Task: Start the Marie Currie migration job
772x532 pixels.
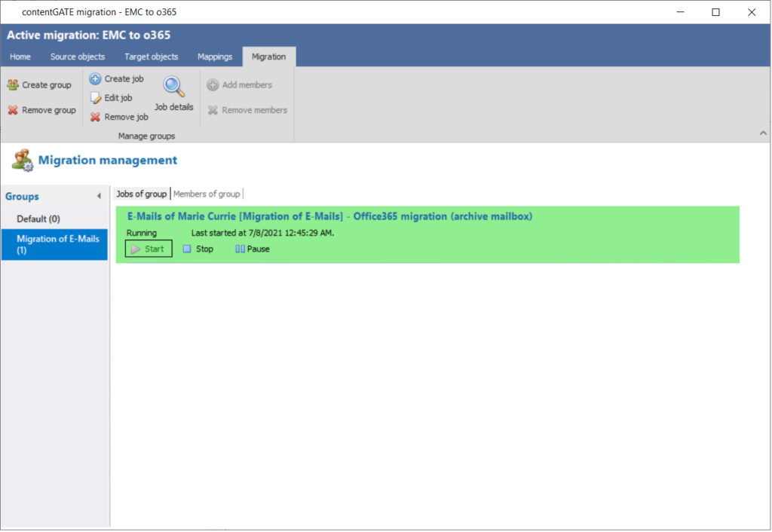Action: coord(149,249)
